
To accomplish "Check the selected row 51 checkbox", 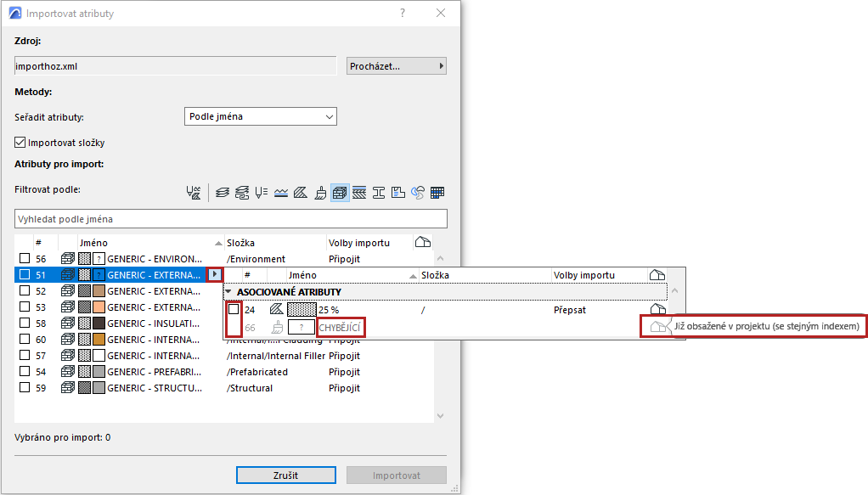I will click(x=25, y=274).
